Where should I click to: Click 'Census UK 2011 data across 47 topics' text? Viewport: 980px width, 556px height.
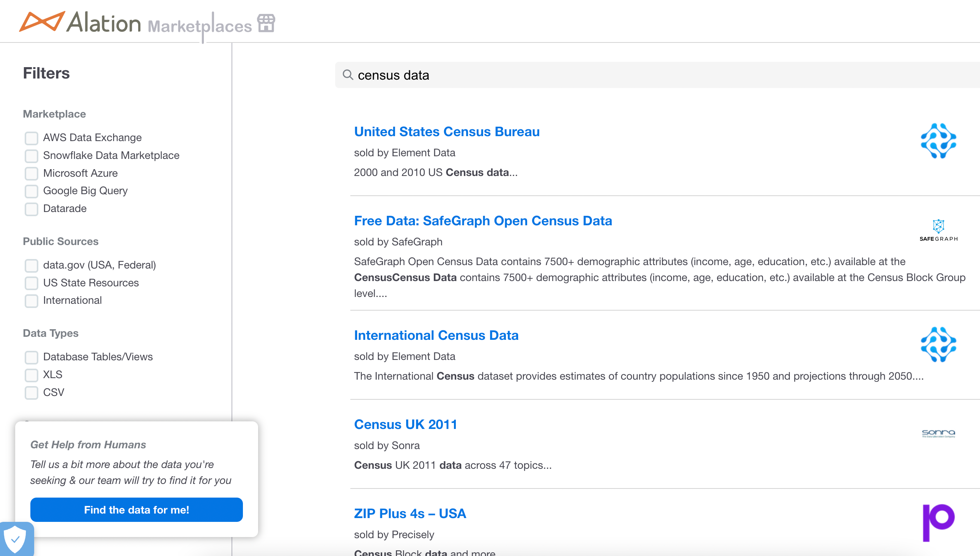(x=453, y=465)
